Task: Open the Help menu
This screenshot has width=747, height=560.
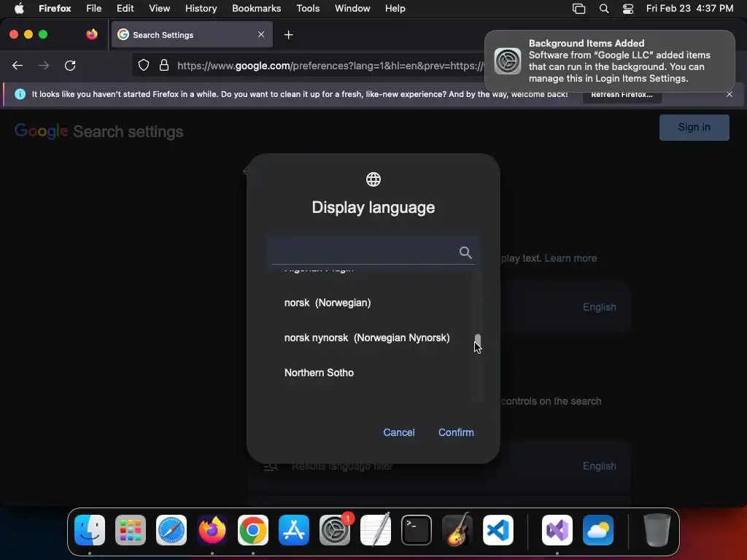Action: (x=395, y=8)
